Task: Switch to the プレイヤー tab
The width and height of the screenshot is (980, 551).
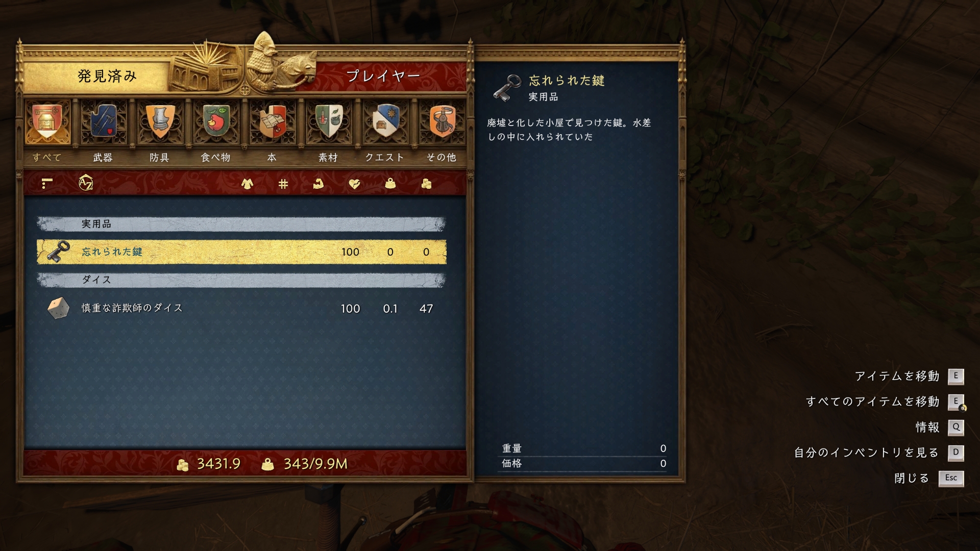Action: point(383,76)
